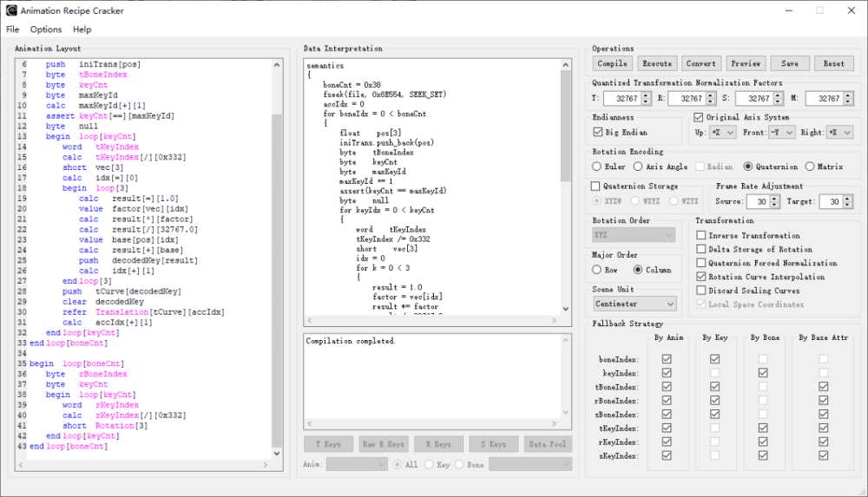Click Source frame rate spinner
Screen dimensions: 868x497
[775, 201]
